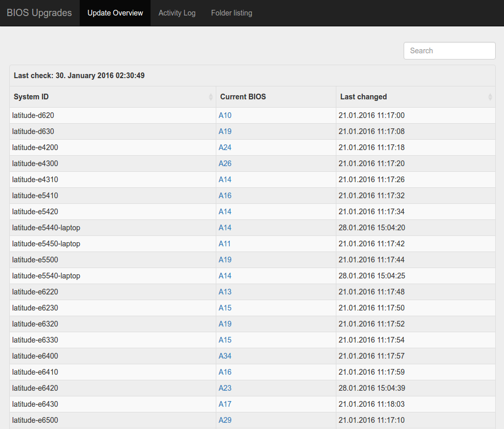Screen dimensions: 504x429
Task: Click the date 21.01.2016 11:17:57
Action: coord(371,356)
